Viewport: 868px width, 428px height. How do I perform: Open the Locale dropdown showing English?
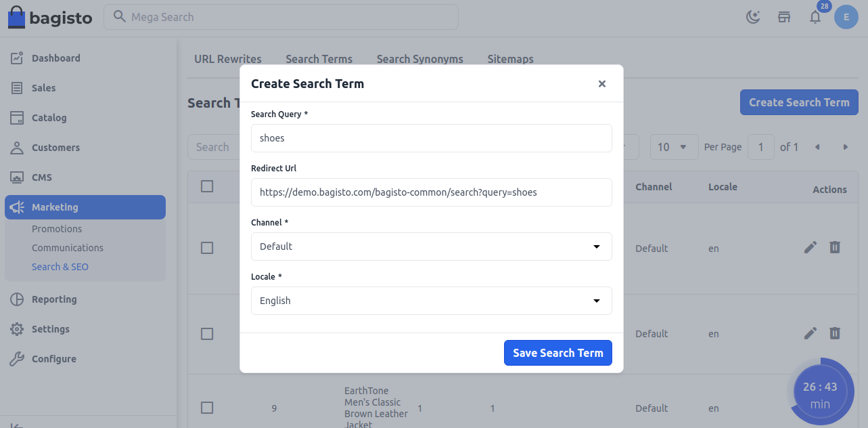[x=432, y=301]
